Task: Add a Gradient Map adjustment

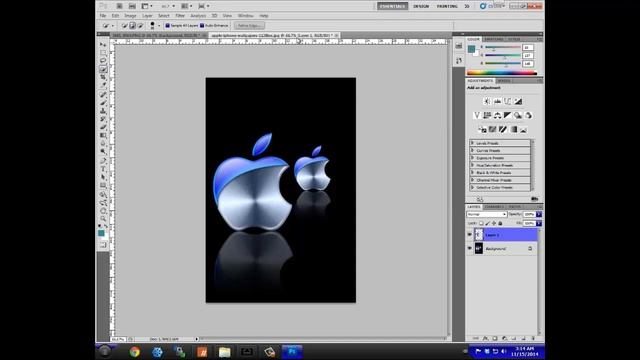Action: click(x=513, y=129)
